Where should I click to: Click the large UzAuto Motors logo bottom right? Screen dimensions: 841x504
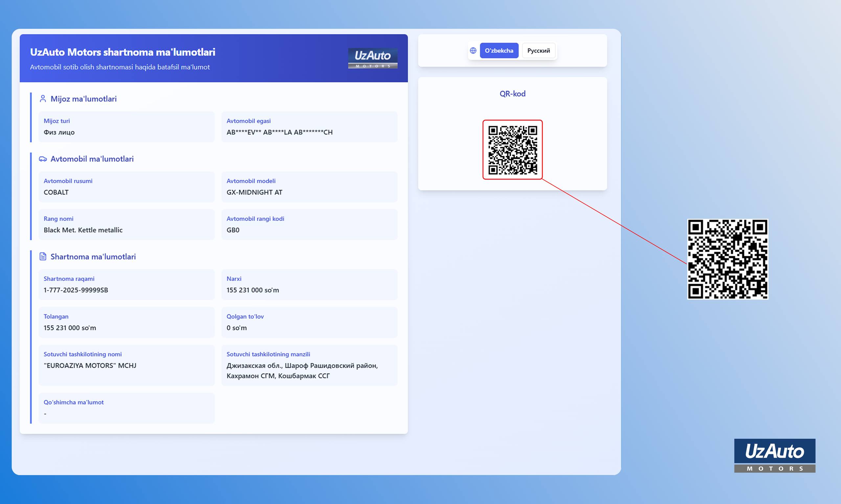[x=774, y=455]
